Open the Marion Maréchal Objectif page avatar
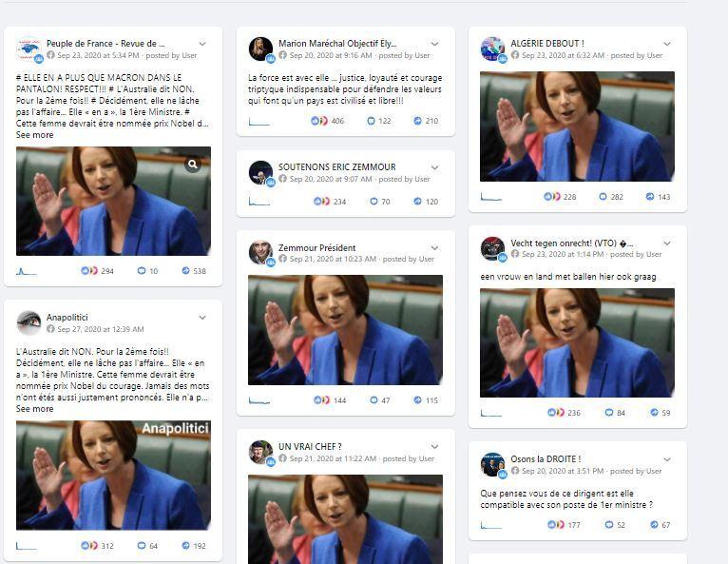728x564 pixels. (x=260, y=49)
